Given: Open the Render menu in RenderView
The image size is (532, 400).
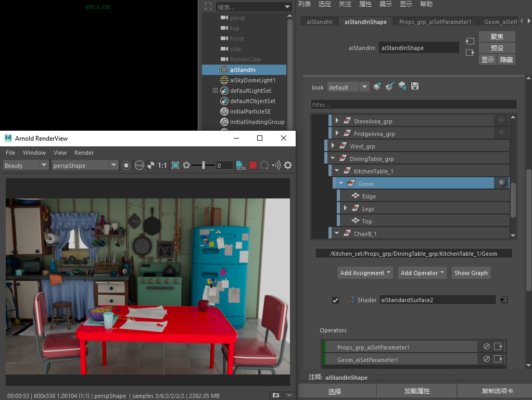Looking at the screenshot, I should 84,153.
